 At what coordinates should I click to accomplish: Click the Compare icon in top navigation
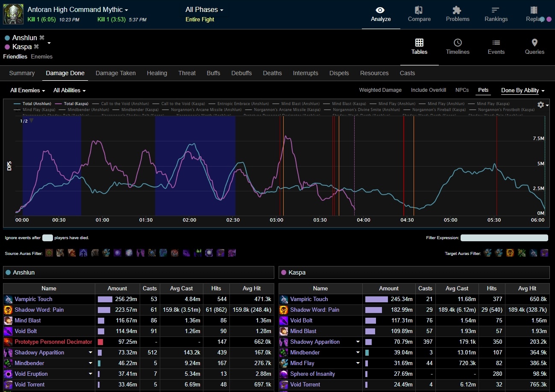419,10
